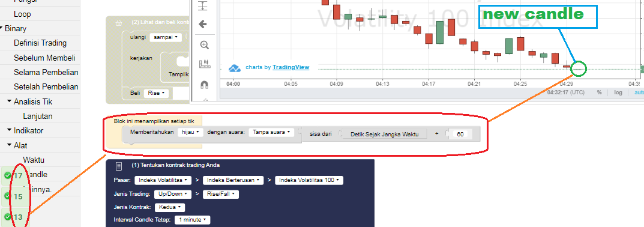Open the 'hijau' notification color dropdown

click(x=191, y=132)
